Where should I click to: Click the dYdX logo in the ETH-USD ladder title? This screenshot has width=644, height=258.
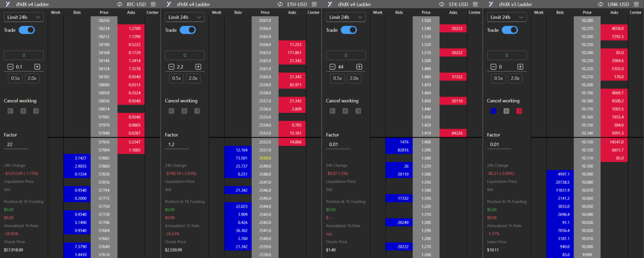[x=169, y=5]
